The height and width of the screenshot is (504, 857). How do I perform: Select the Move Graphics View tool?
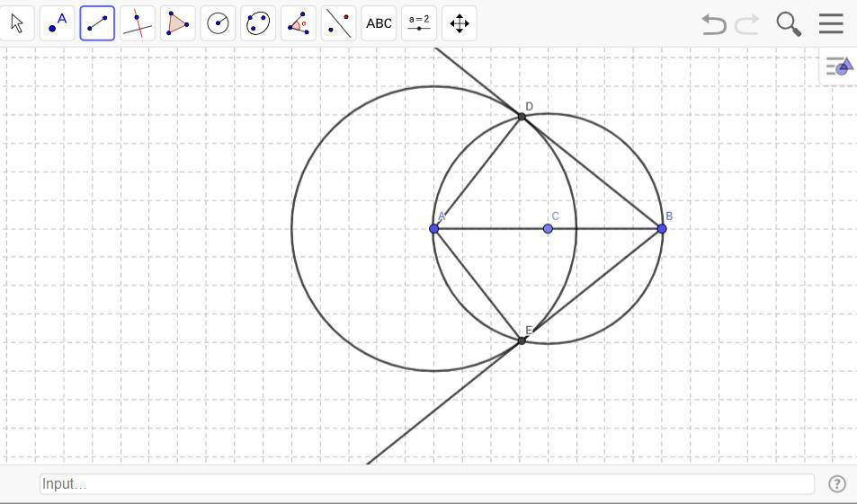(x=460, y=23)
